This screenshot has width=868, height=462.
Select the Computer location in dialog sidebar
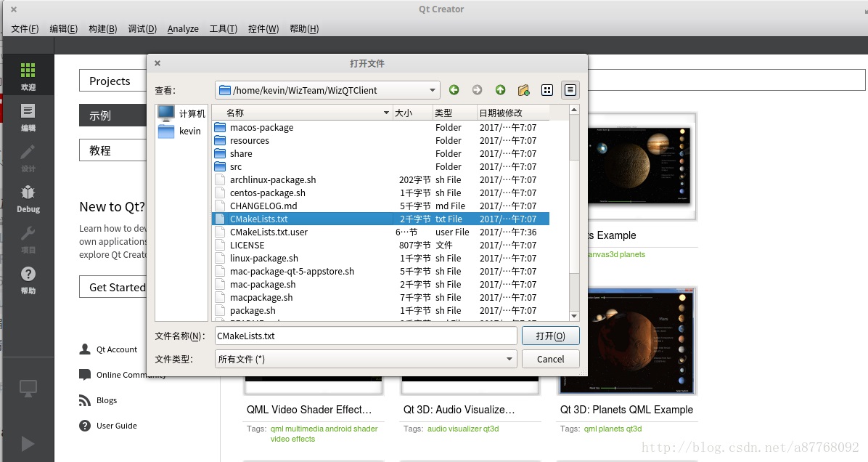(x=181, y=113)
